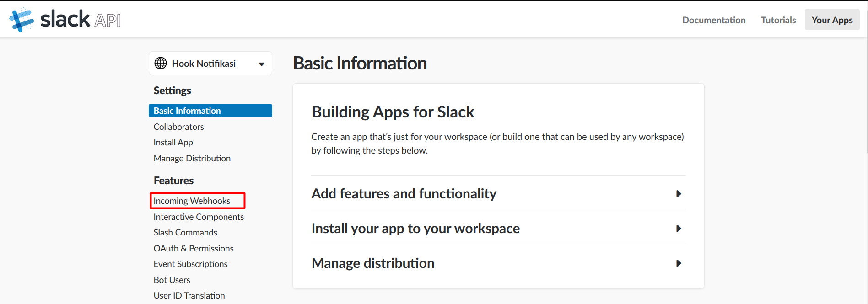Image resolution: width=868 pixels, height=304 pixels.
Task: Click the slack API wordmark text
Action: (x=81, y=20)
